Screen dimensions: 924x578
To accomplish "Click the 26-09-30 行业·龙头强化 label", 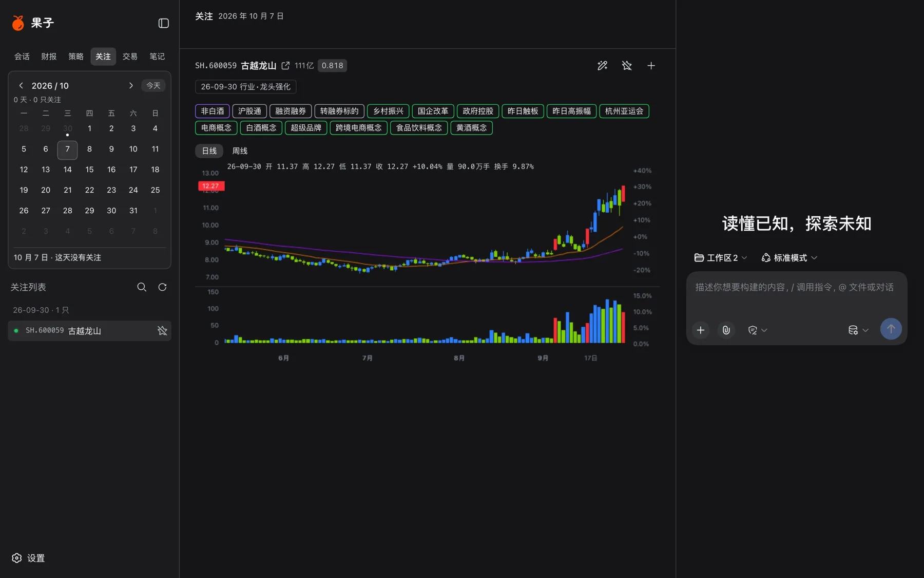I will 245,87.
